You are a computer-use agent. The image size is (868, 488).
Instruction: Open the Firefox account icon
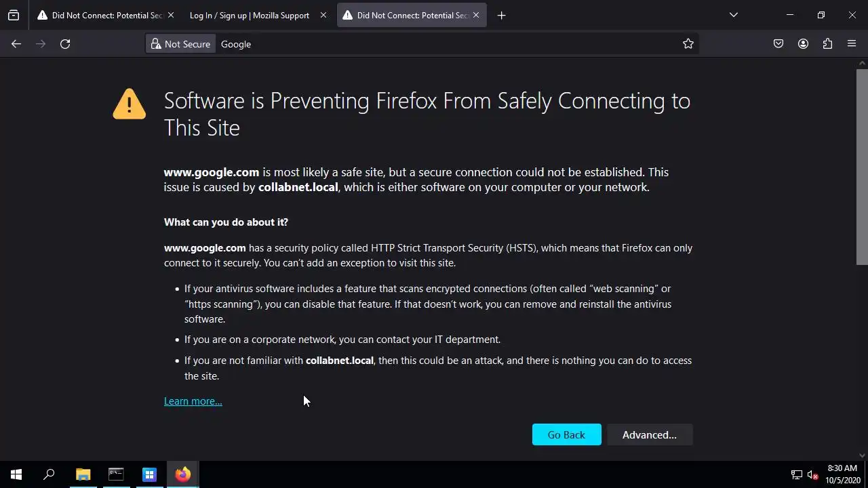[x=803, y=44]
